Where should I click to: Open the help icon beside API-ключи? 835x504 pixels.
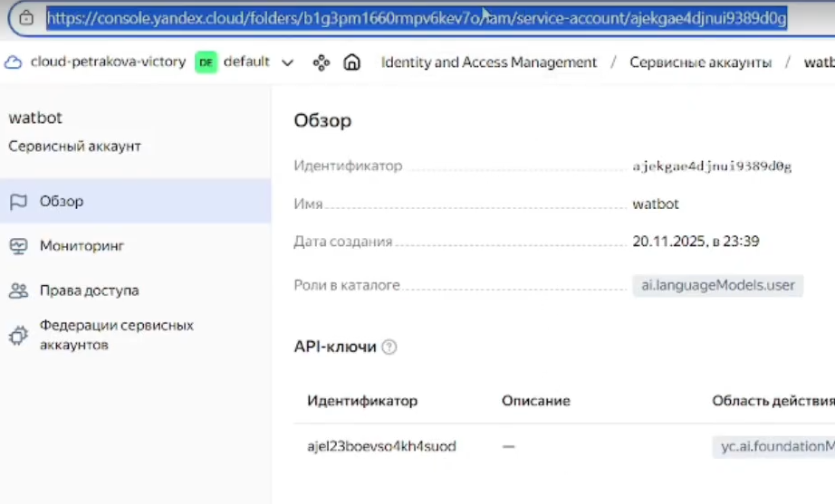pos(389,347)
